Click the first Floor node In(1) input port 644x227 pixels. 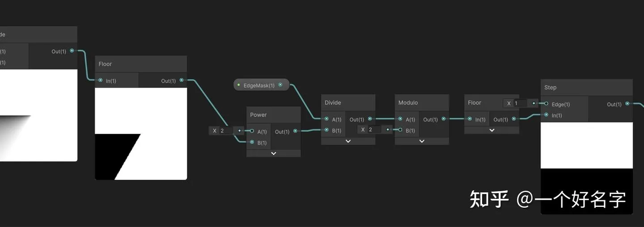point(100,80)
